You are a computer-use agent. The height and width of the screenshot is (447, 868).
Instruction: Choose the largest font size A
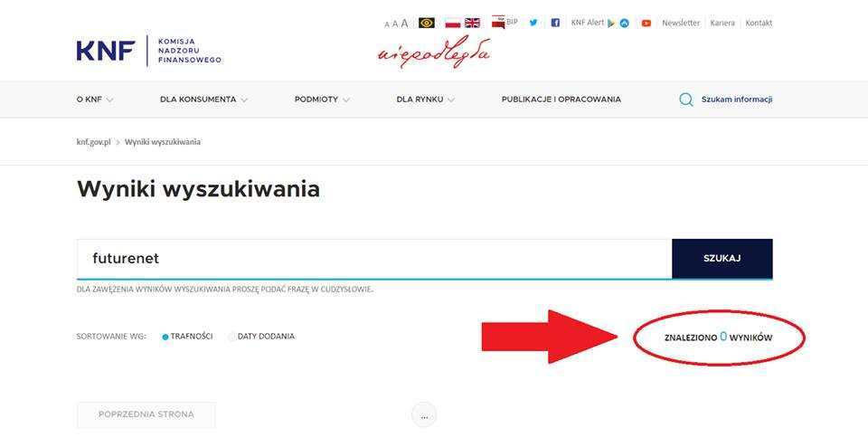[x=405, y=24]
